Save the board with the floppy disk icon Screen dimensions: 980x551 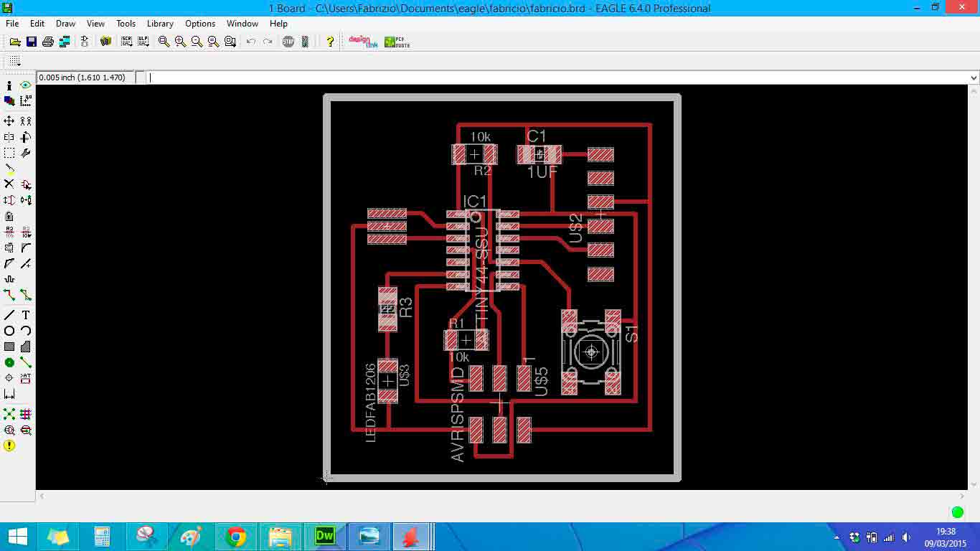pyautogui.click(x=32, y=42)
